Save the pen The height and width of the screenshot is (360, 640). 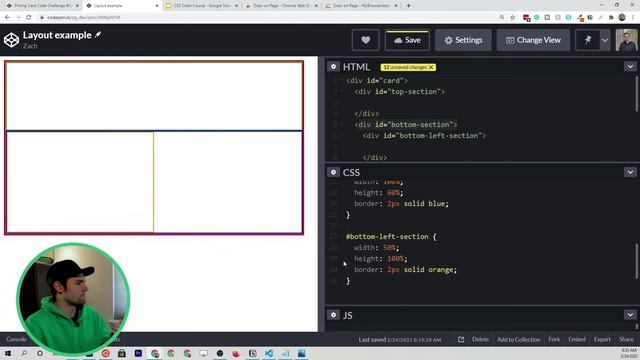[x=407, y=40]
